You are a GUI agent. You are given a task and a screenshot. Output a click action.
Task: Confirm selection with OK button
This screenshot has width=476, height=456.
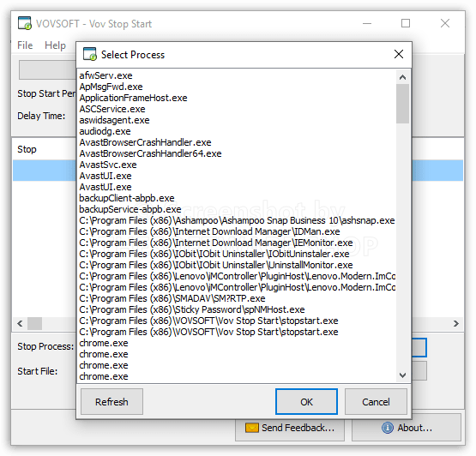[306, 402]
